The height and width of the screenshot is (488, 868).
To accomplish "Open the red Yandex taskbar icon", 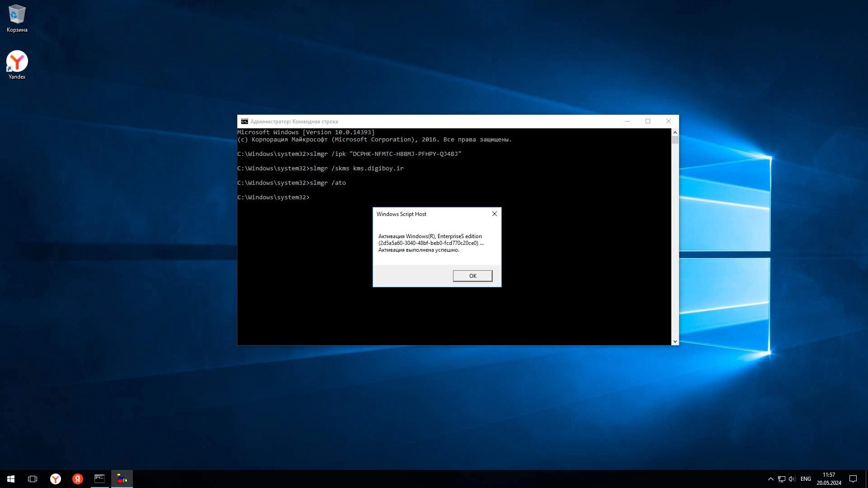I will pyautogui.click(x=77, y=479).
